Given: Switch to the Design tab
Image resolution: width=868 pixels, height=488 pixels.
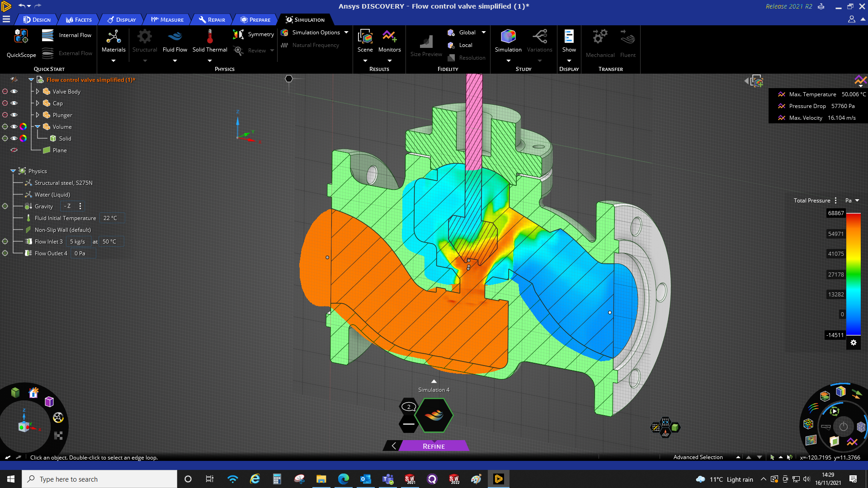Looking at the screenshot, I should click(x=37, y=19).
